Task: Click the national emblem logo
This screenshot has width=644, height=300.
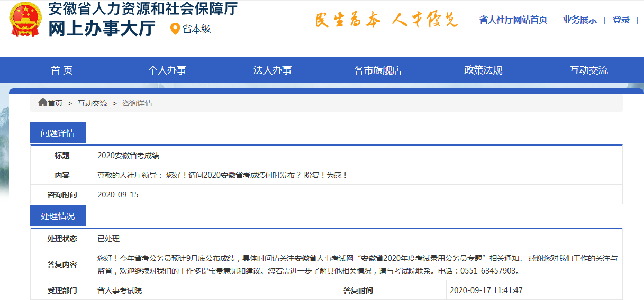Action: click(x=25, y=20)
